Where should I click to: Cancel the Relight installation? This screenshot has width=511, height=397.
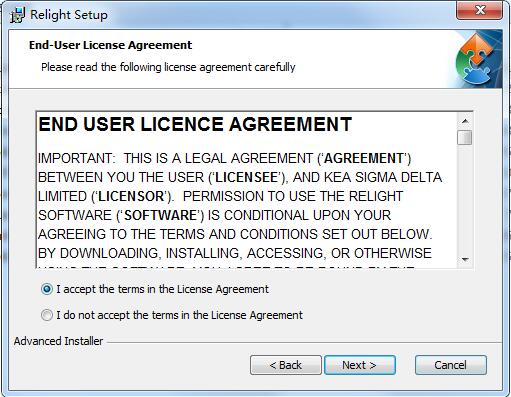coord(451,365)
